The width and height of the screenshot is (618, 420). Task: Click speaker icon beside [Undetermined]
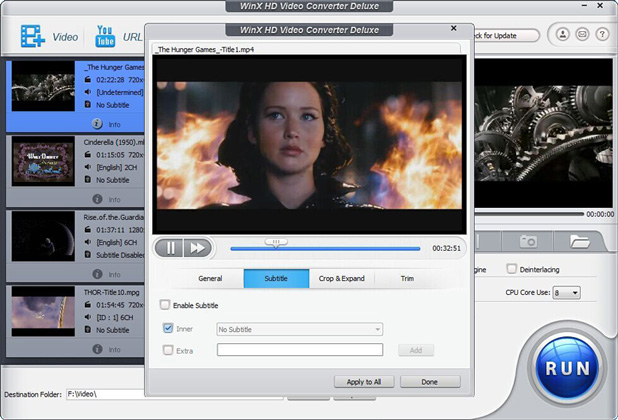coord(88,92)
